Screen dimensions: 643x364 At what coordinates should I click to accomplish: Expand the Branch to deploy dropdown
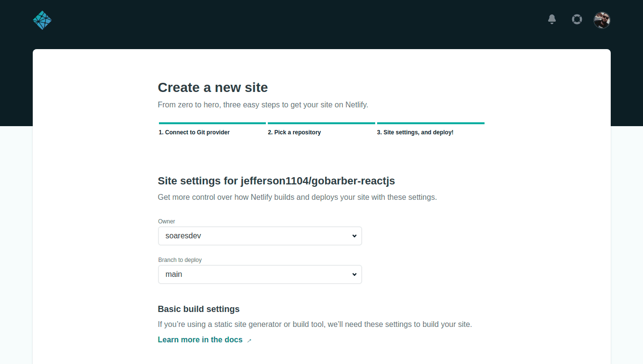tap(260, 274)
